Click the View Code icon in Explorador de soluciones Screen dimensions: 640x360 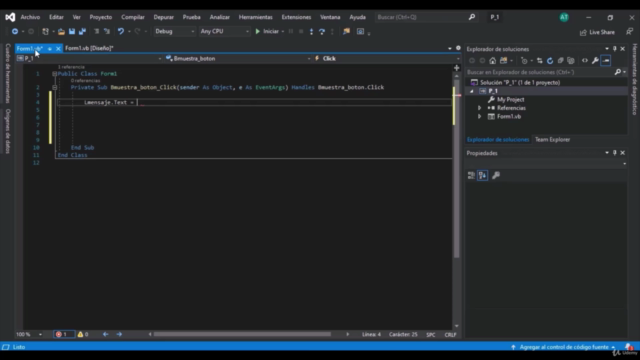(585, 60)
